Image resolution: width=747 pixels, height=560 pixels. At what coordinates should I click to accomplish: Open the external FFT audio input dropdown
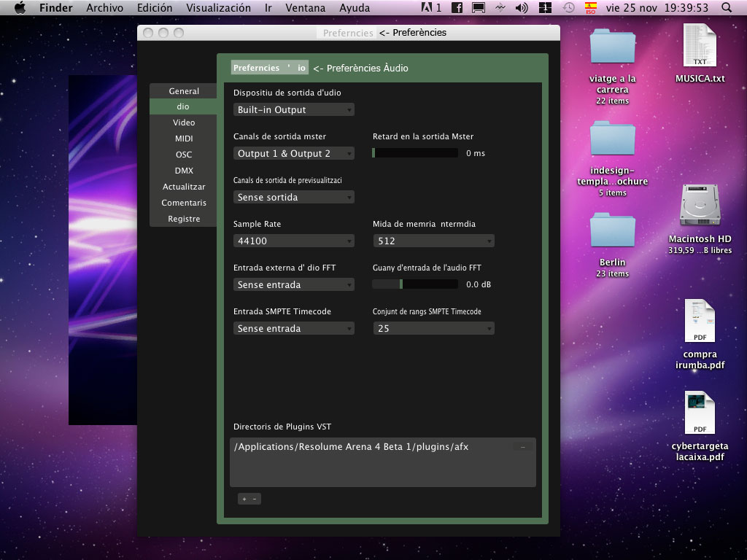click(x=293, y=285)
